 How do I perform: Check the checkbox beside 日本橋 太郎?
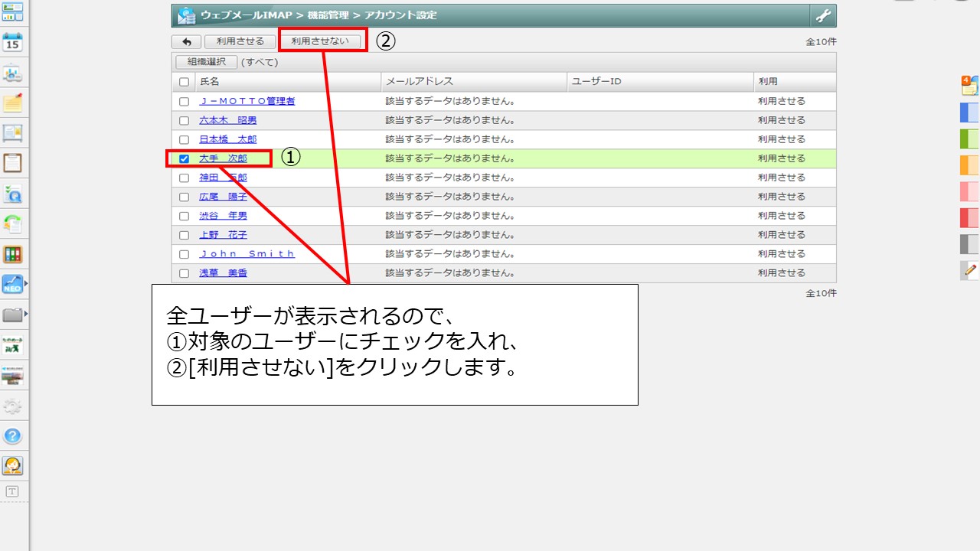184,139
